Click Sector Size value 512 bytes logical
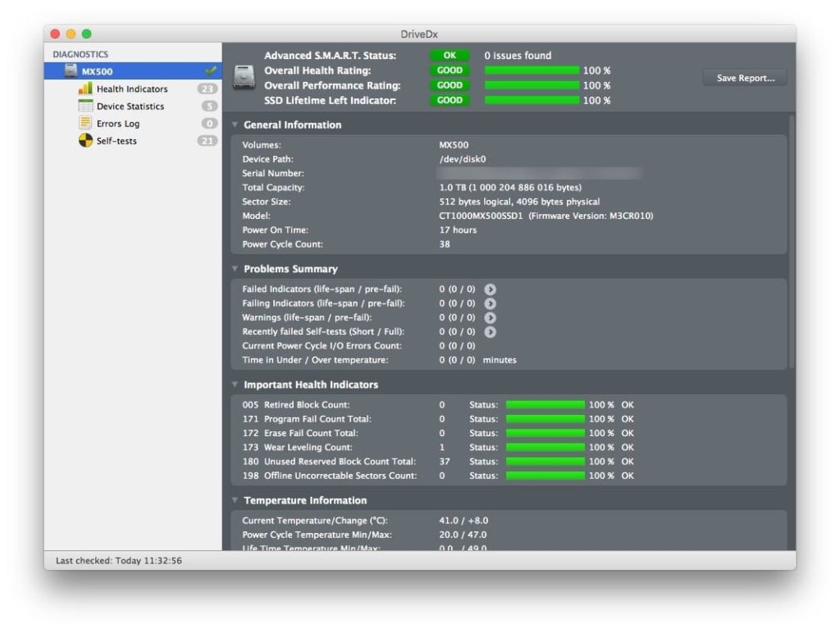This screenshot has width=840, height=633. point(519,202)
